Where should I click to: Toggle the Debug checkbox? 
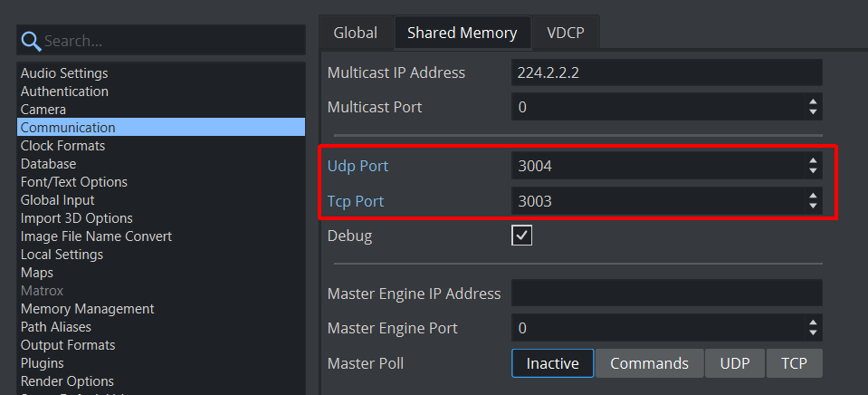[x=522, y=236]
